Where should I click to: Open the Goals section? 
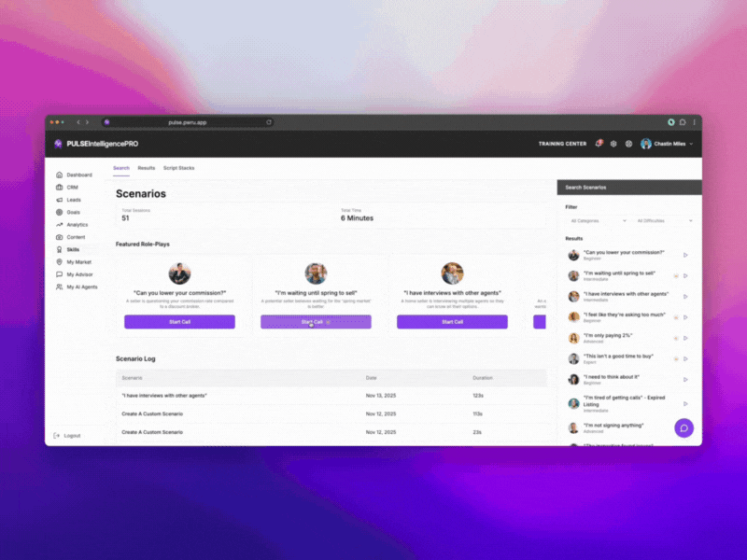click(68, 212)
